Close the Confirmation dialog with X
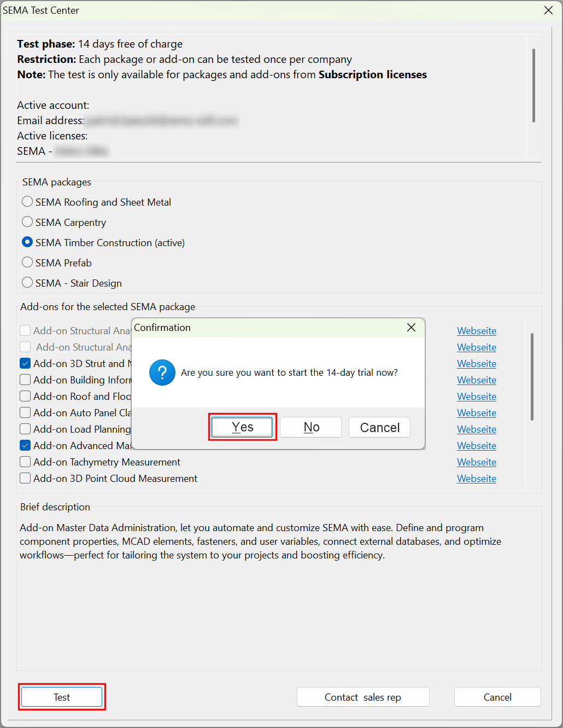Screen dimensions: 563x728 412,327
